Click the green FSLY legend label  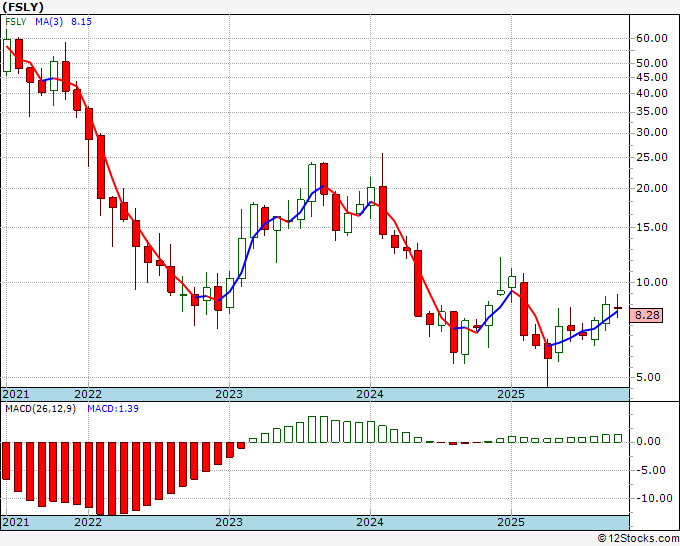16,22
